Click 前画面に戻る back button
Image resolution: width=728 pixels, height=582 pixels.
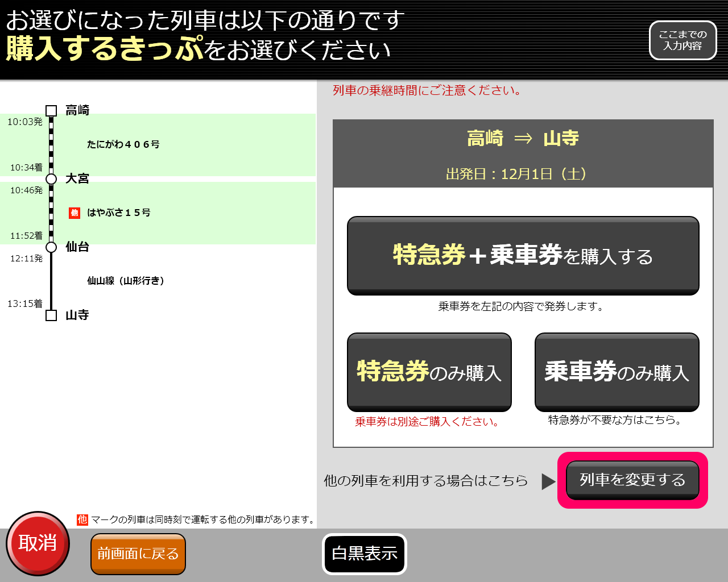(x=138, y=554)
